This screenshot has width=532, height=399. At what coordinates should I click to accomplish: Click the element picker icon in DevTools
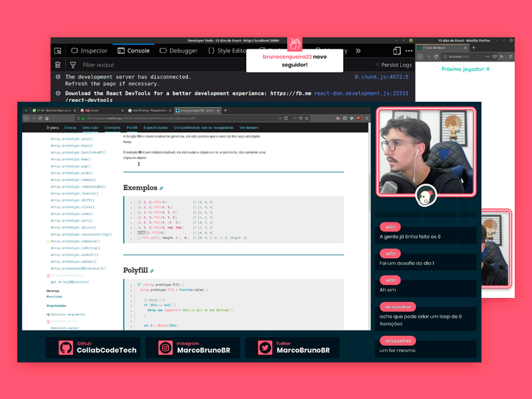coord(58,51)
